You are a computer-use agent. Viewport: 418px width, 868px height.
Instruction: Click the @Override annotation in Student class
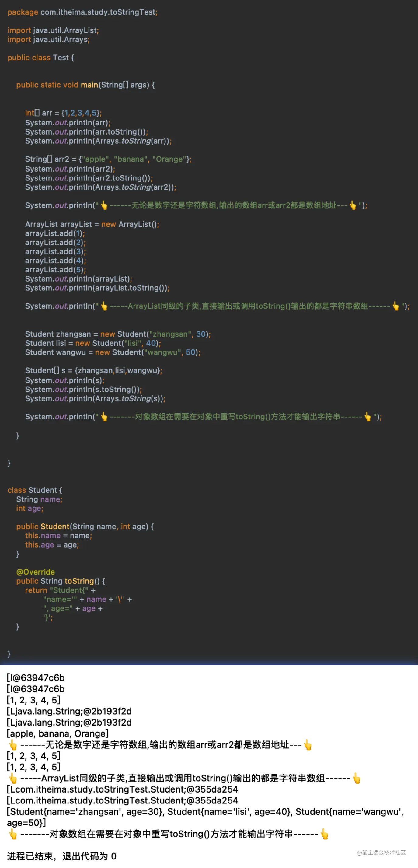click(x=35, y=572)
